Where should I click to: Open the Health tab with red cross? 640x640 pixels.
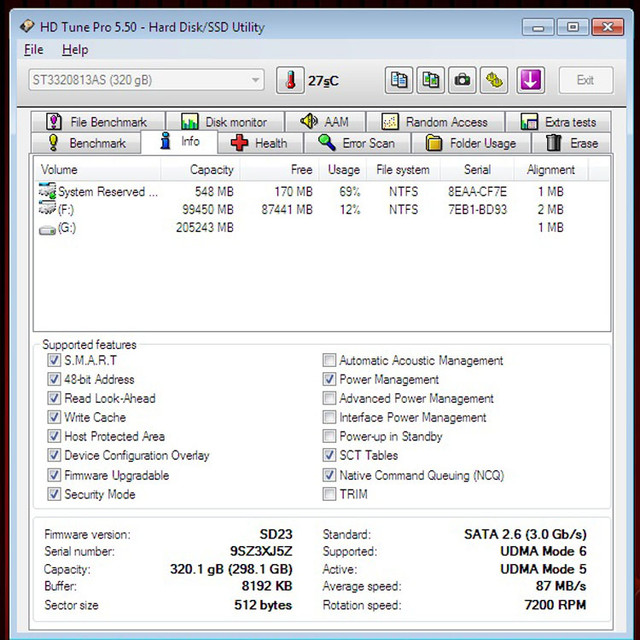pyautogui.click(x=260, y=143)
